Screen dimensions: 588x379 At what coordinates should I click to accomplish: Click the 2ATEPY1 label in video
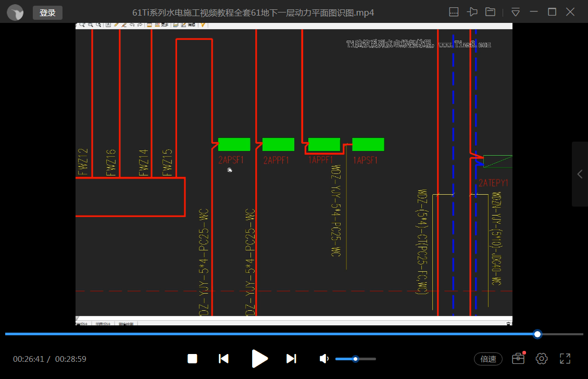[x=493, y=183]
